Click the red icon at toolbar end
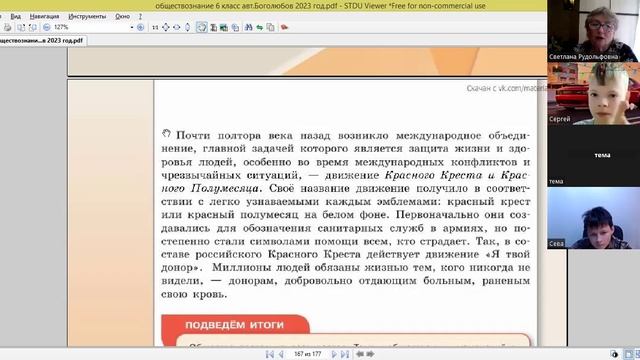The width and height of the screenshot is (640, 360). pyautogui.click(x=284, y=27)
